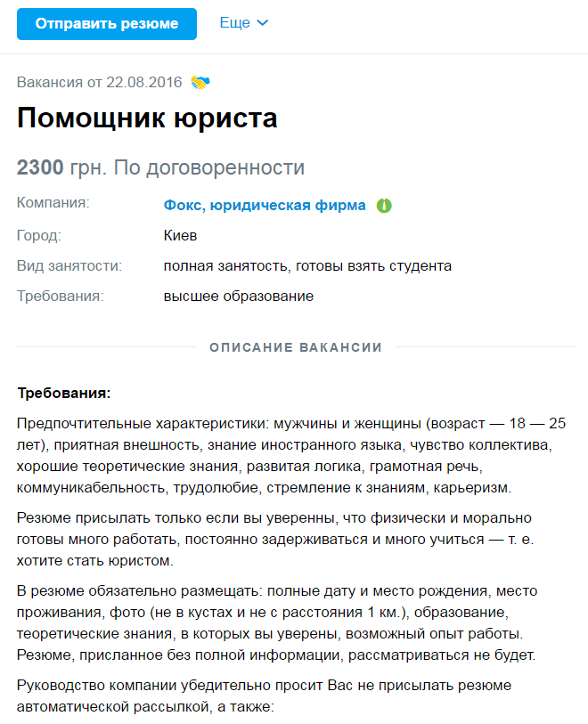Click the ОПИСАНИЕ ВАКАНСИИ section header
The height and width of the screenshot is (724, 588).
pyautogui.click(x=296, y=347)
